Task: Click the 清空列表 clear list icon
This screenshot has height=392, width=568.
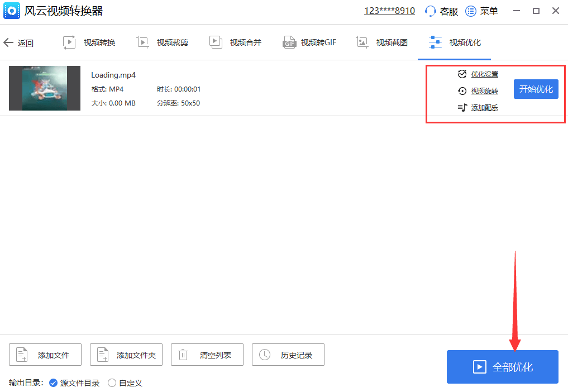Action: pos(182,355)
